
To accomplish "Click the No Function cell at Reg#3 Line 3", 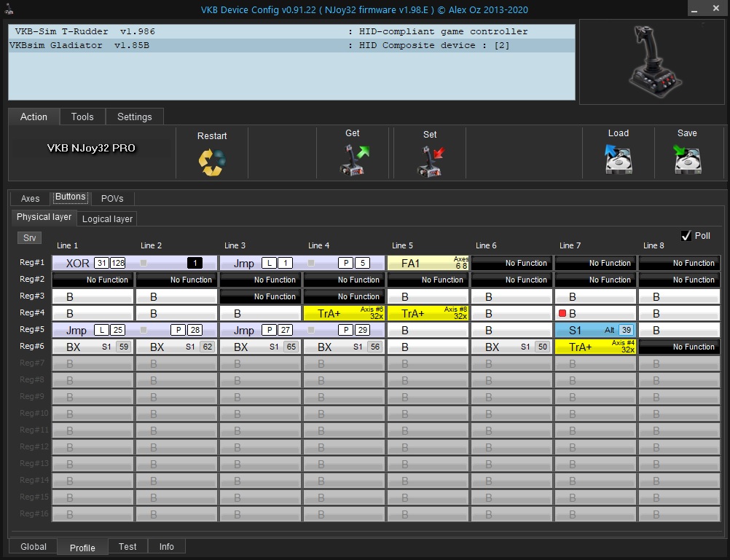I will click(260, 296).
